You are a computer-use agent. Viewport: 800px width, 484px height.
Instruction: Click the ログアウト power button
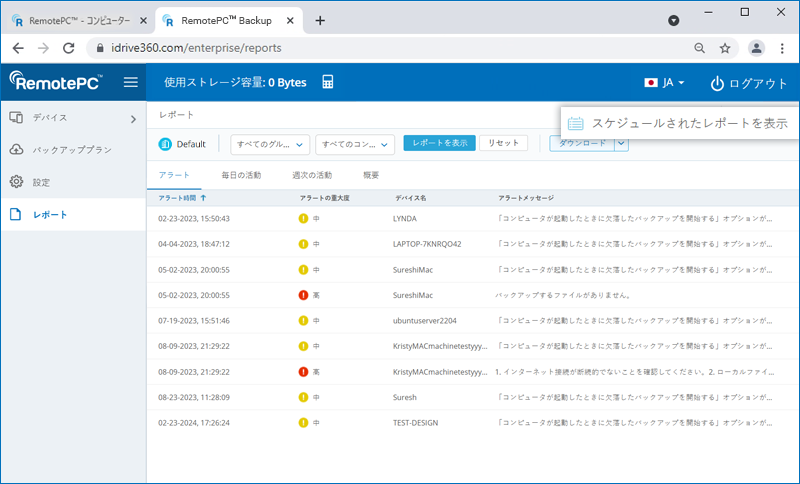click(749, 83)
